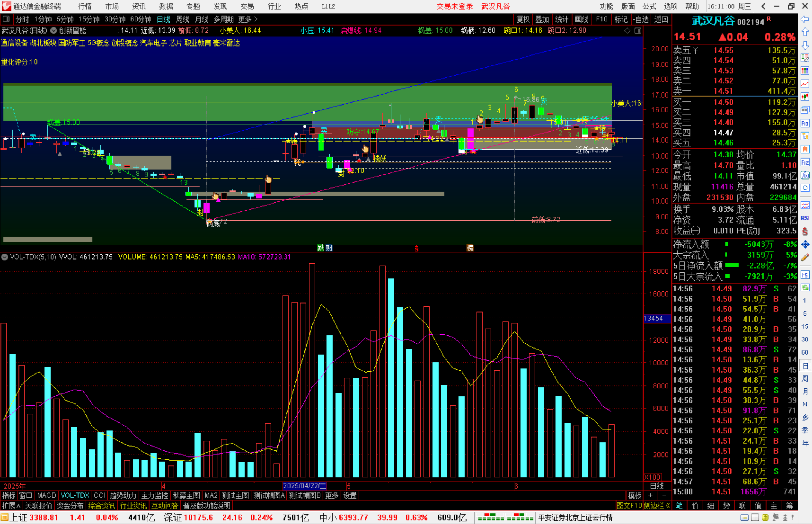Expand the 扩展 panel
The height and width of the screenshot is (524, 812).
pos(11,506)
